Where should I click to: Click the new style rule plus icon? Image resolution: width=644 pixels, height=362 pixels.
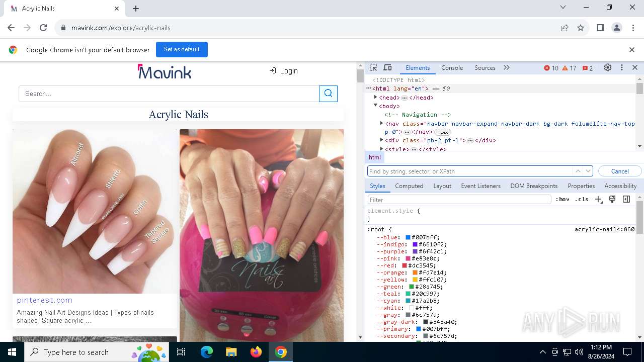pyautogui.click(x=598, y=199)
